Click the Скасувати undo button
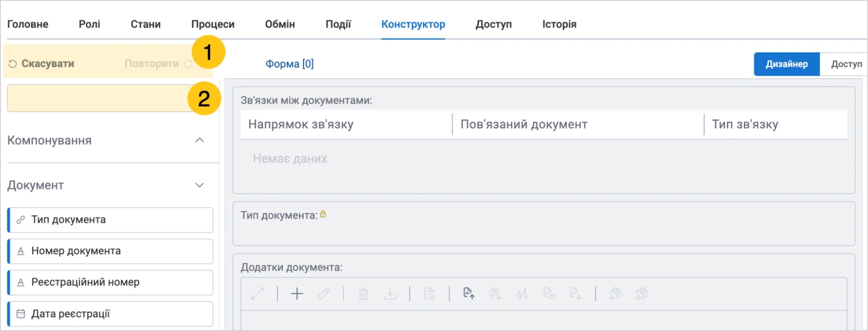868x331 pixels. [42, 64]
